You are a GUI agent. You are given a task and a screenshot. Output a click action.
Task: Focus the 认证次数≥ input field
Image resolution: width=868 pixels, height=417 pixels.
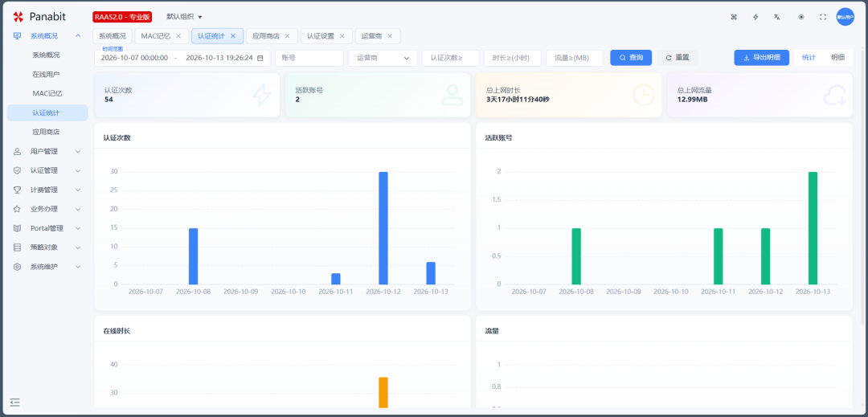(451, 58)
